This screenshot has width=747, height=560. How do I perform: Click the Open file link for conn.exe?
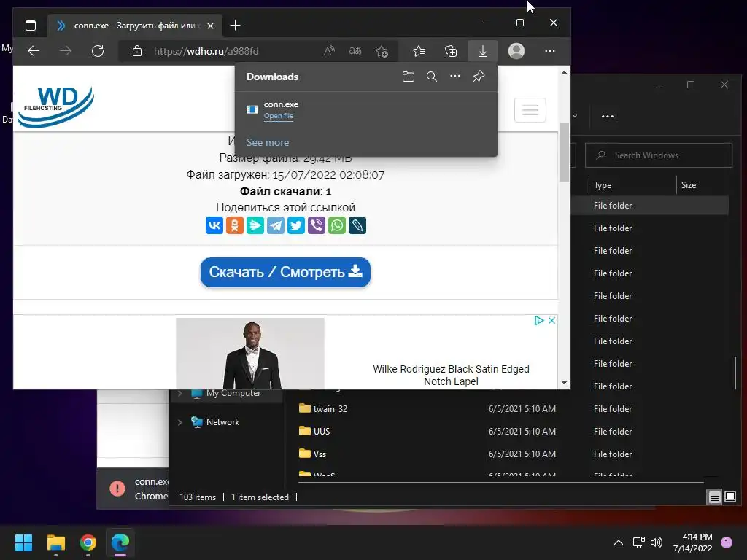tap(279, 116)
